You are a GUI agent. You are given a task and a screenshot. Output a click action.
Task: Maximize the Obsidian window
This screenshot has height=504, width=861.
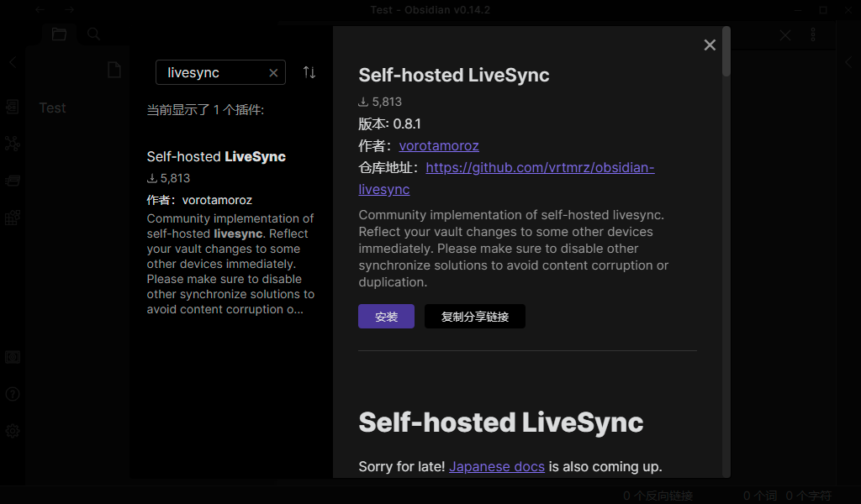pos(823,10)
